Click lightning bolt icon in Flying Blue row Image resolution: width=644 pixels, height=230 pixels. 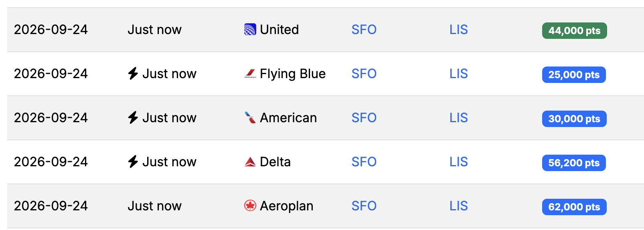(x=133, y=74)
